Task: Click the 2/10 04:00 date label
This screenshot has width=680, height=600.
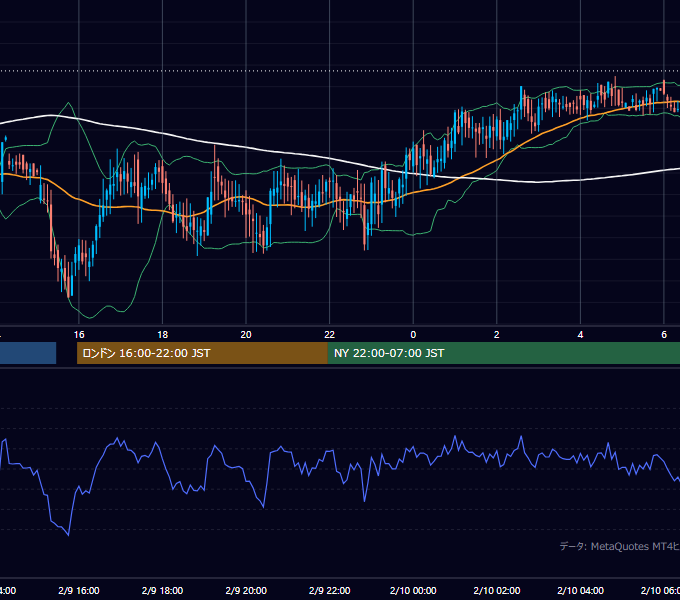Action: [x=580, y=590]
